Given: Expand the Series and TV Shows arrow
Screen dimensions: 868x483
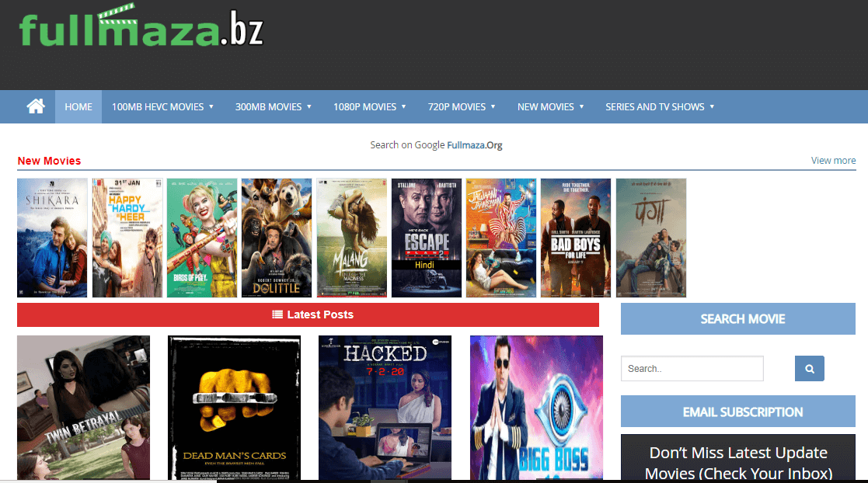Looking at the screenshot, I should pyautogui.click(x=712, y=107).
